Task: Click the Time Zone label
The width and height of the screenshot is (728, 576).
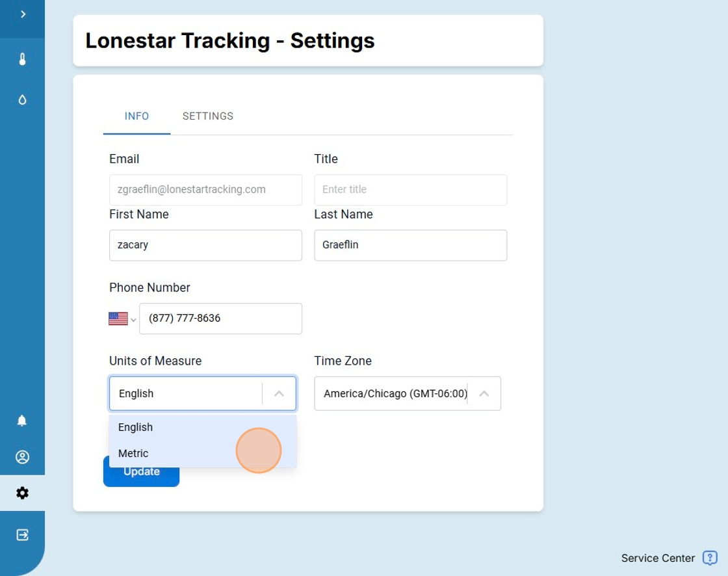Action: coord(343,361)
